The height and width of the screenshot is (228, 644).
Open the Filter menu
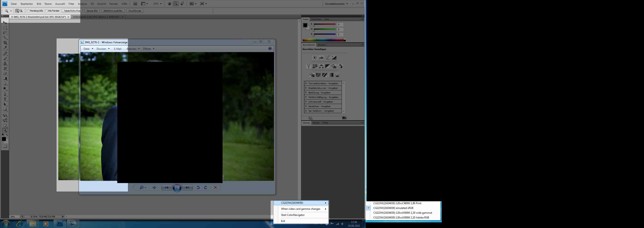[x=71, y=4]
